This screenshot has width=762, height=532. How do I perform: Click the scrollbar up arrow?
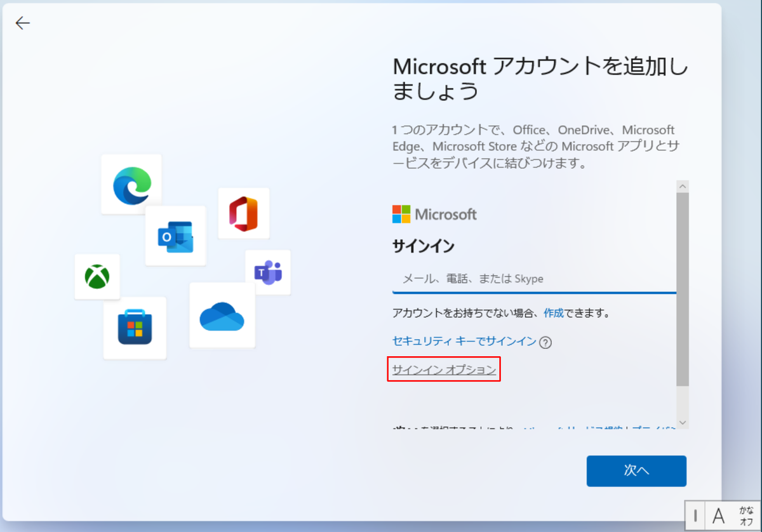point(683,187)
